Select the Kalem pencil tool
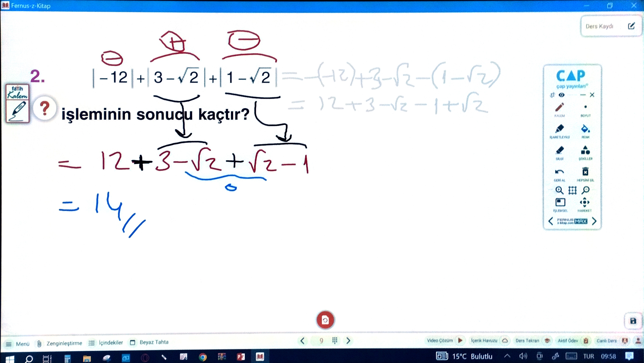 tap(559, 108)
